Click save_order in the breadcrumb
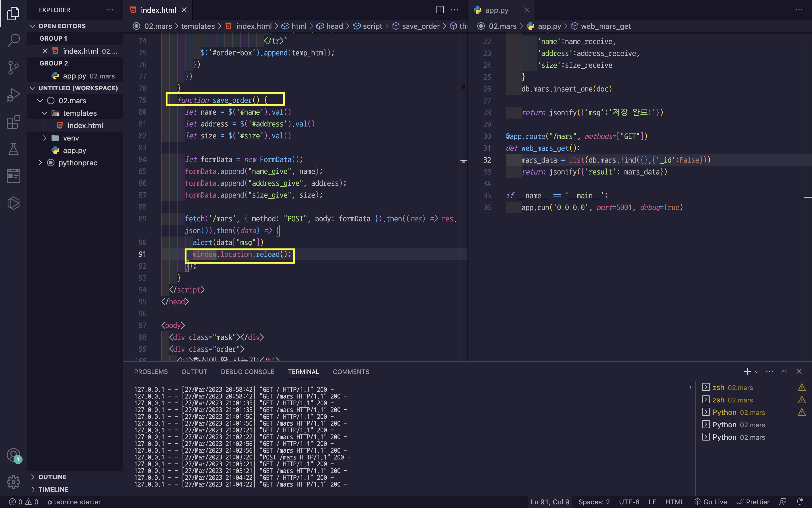The height and width of the screenshot is (508, 812). tap(420, 26)
